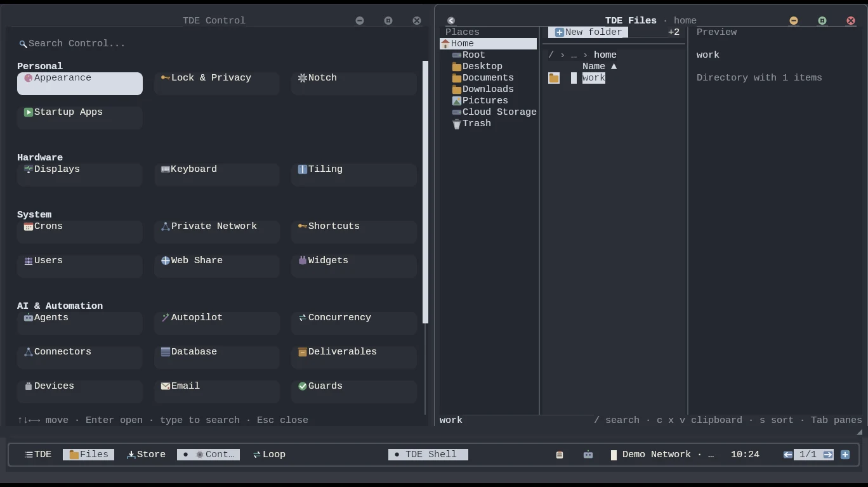Open the Widgets settings tile

354,266
